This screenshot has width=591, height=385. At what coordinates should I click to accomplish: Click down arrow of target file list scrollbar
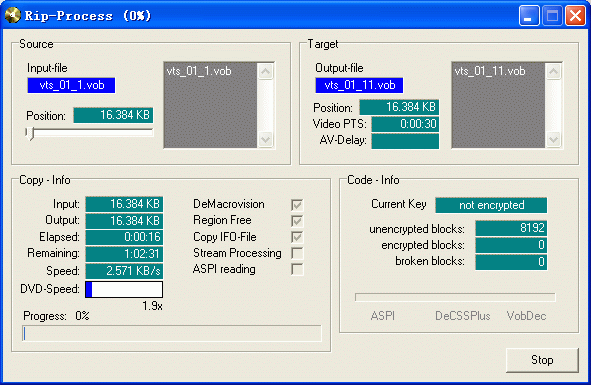553,140
